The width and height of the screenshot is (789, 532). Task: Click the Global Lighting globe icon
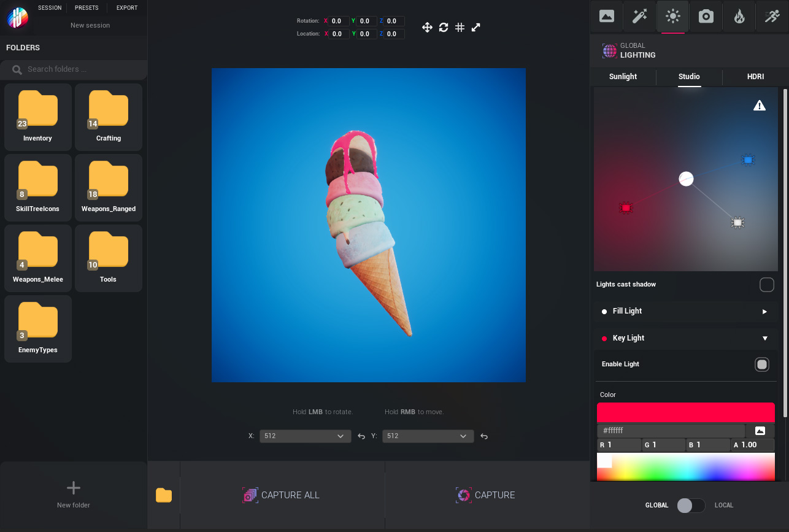(x=610, y=51)
